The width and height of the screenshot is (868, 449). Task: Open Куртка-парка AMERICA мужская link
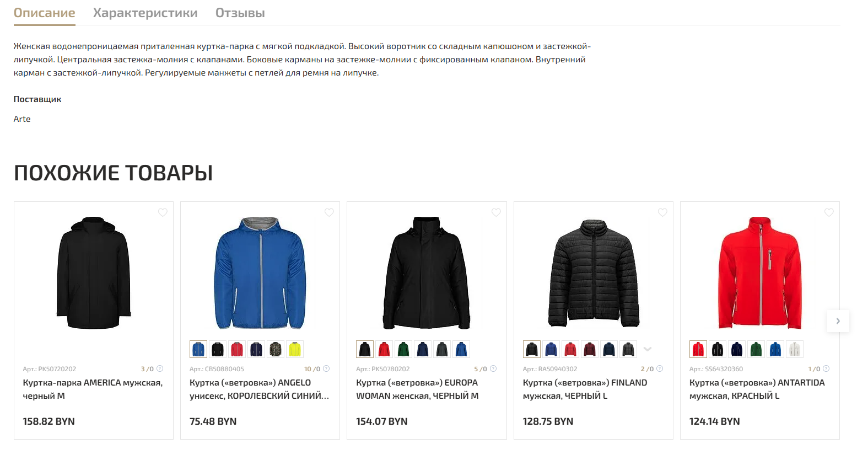click(x=93, y=389)
